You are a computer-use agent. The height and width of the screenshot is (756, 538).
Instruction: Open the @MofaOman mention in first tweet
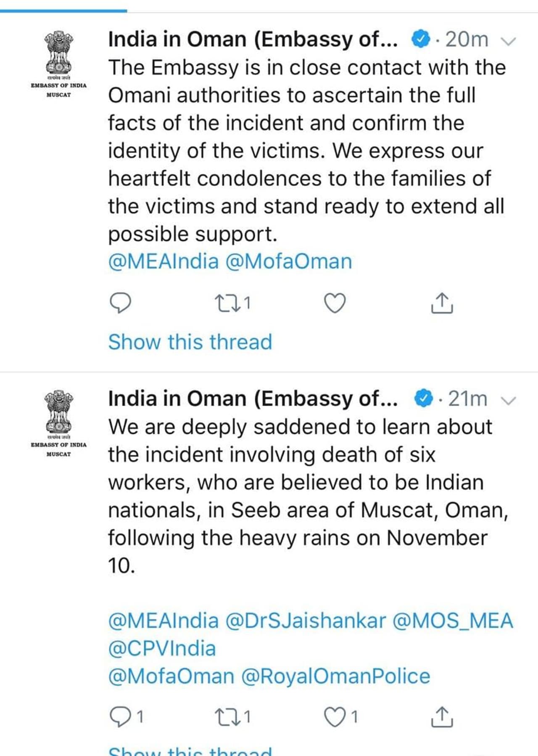pos(288,262)
